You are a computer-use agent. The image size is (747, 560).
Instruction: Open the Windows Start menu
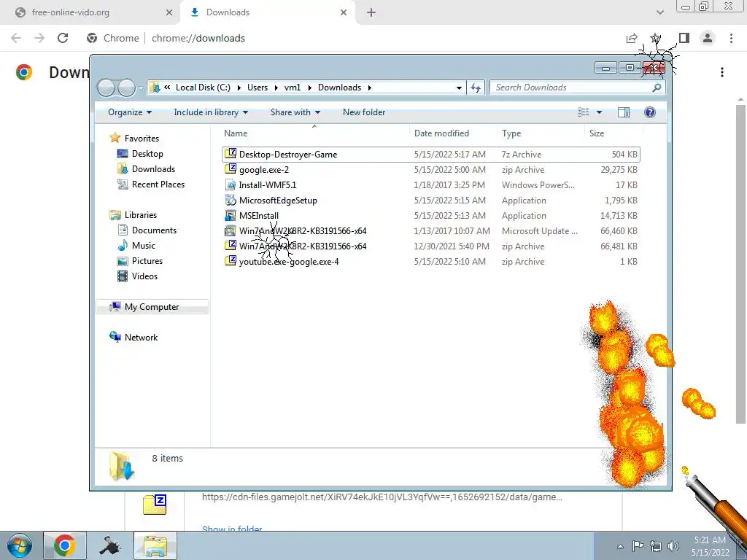tap(20, 545)
